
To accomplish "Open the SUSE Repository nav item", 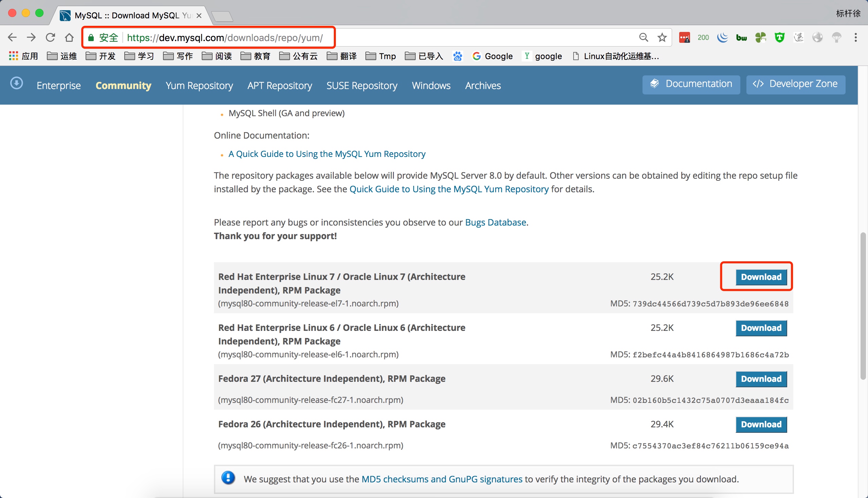I will point(362,85).
